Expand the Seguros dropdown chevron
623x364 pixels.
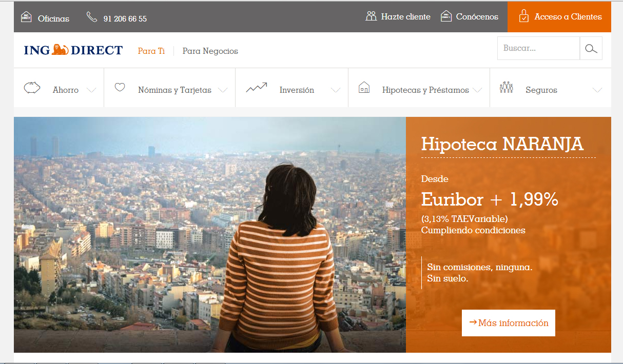point(597,90)
